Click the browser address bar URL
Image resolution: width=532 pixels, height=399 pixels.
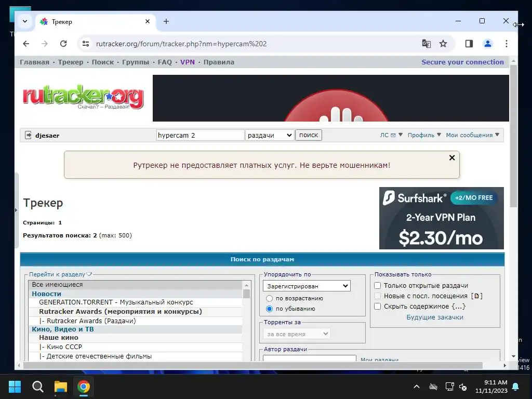click(181, 44)
